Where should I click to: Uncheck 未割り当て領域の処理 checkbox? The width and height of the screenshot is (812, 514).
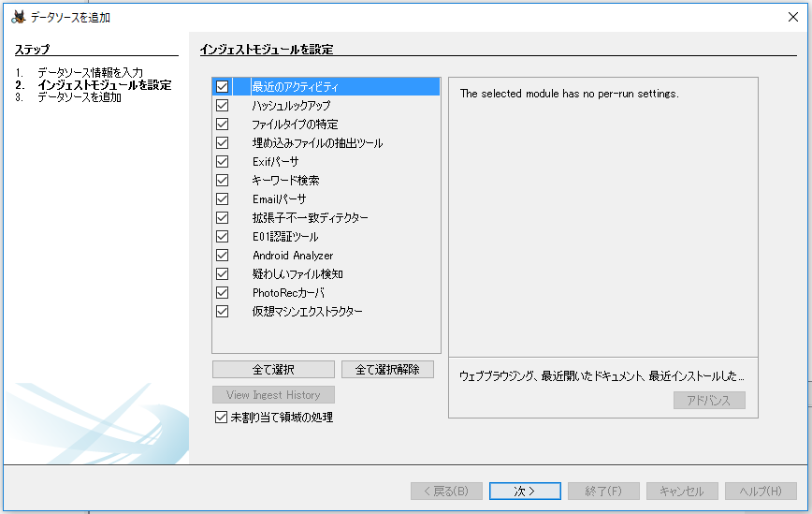coord(221,418)
